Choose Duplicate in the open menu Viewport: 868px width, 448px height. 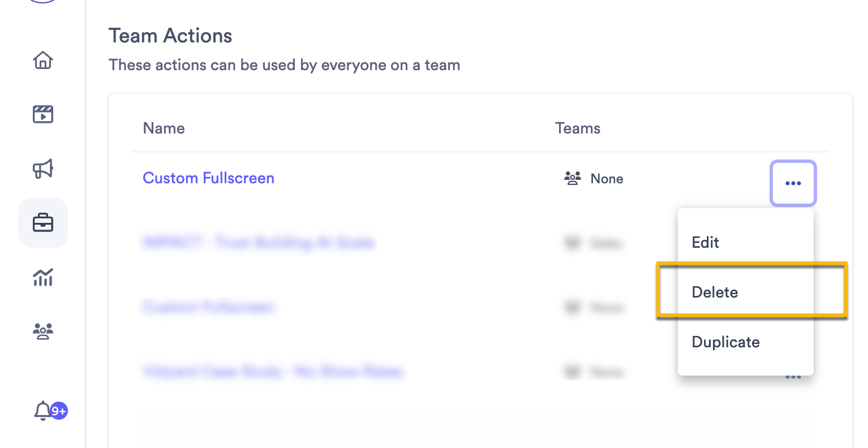tap(725, 342)
